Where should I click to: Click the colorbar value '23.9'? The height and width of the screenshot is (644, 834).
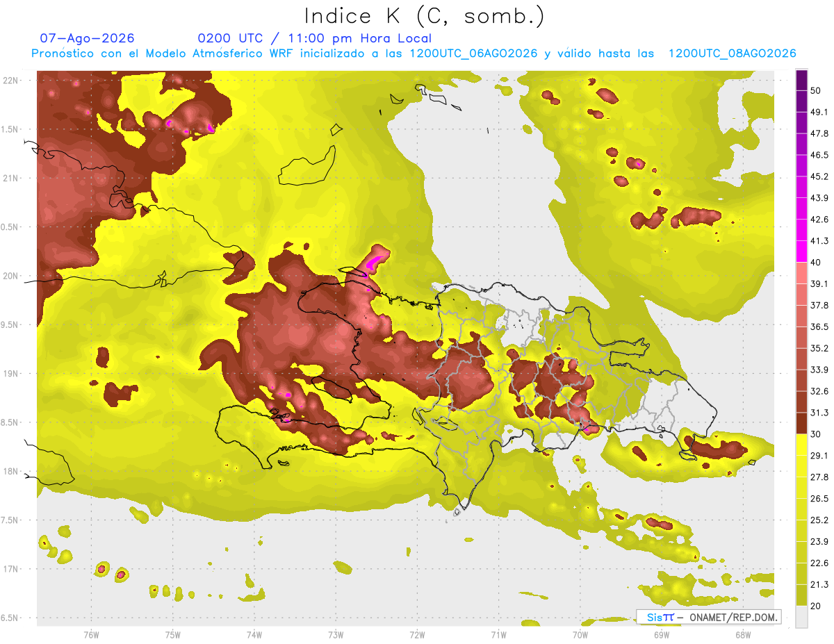coord(819,543)
